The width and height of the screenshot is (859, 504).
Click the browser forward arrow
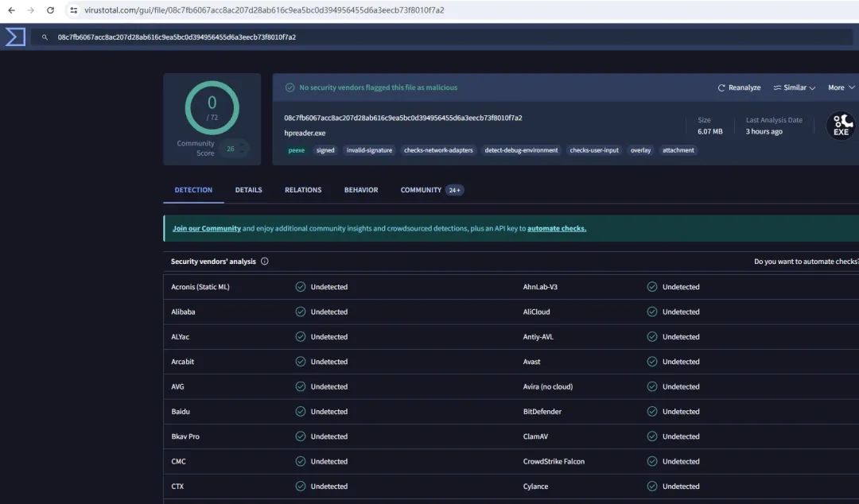pyautogui.click(x=31, y=10)
